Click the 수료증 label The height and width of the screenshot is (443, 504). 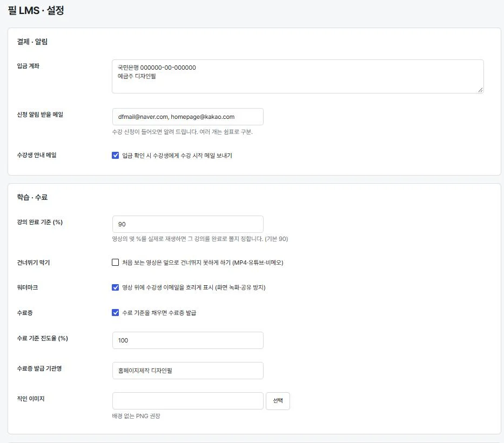[25, 313]
